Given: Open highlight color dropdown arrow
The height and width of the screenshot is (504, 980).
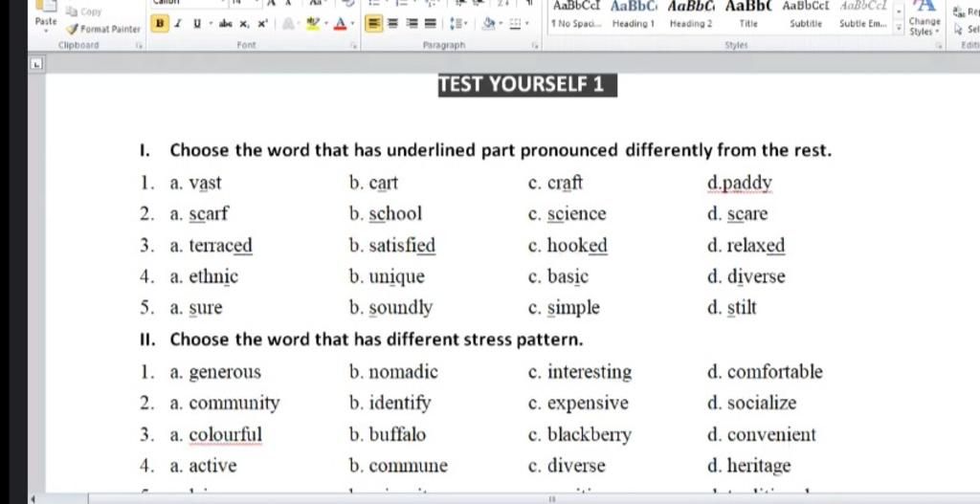Looking at the screenshot, I should click(x=326, y=24).
